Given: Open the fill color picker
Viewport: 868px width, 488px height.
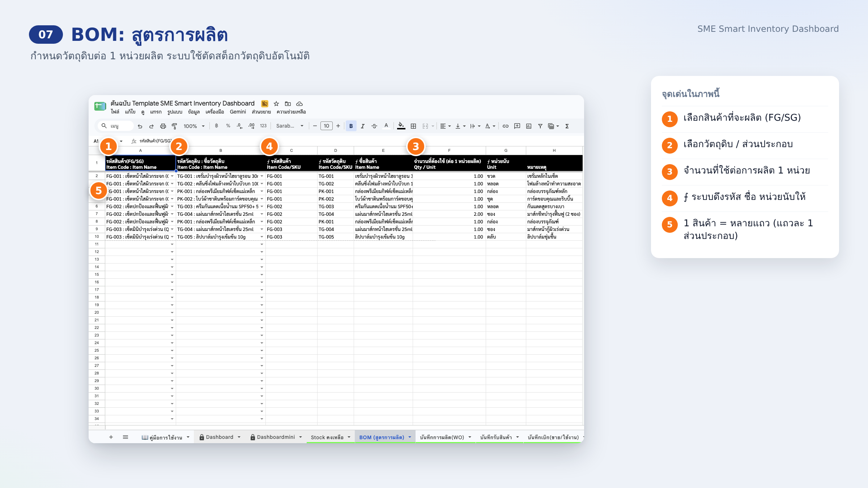Looking at the screenshot, I should coord(401,126).
